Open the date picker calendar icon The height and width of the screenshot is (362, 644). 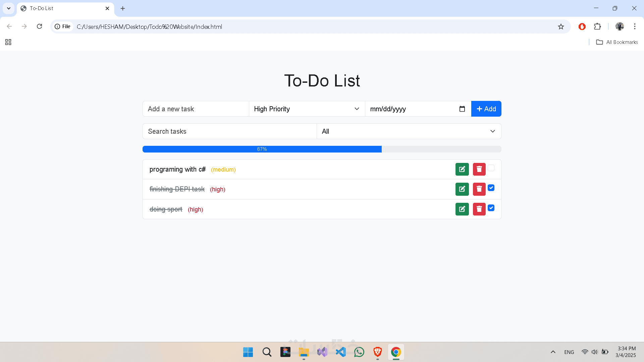point(462,109)
